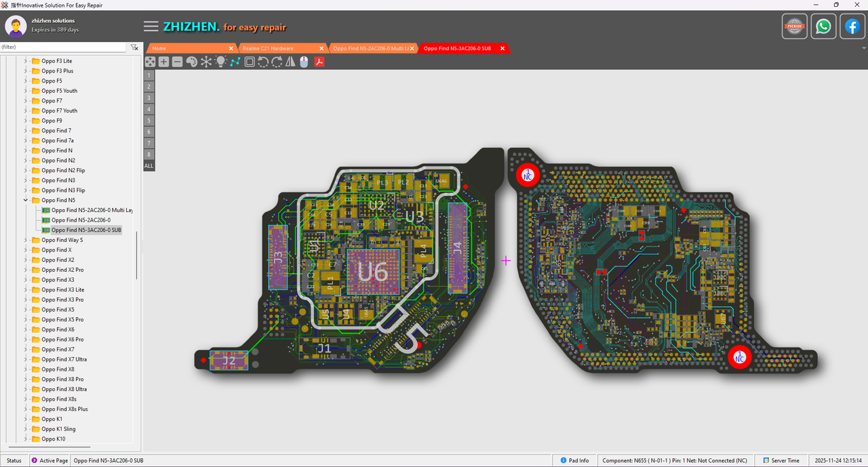
Task: Click the U6 chip on board
Action: [373, 272]
